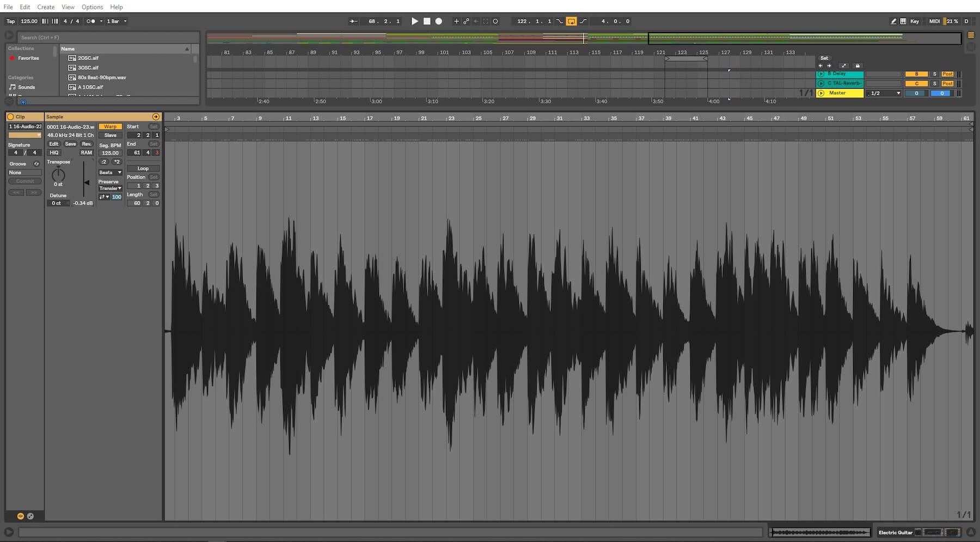The width and height of the screenshot is (980, 542).
Task: Click the Nudge Tempo Down icon
Action: coord(45,21)
